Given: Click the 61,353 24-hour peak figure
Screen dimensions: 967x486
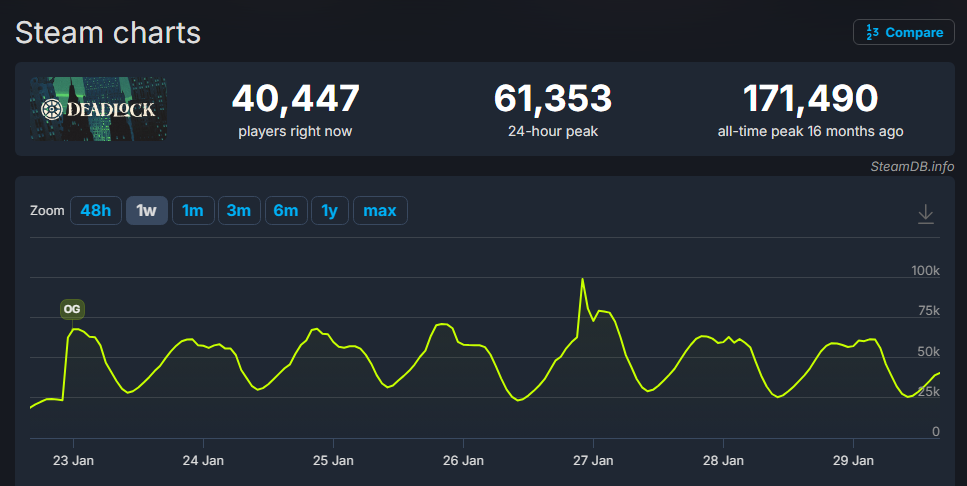Looking at the screenshot, I should [553, 99].
